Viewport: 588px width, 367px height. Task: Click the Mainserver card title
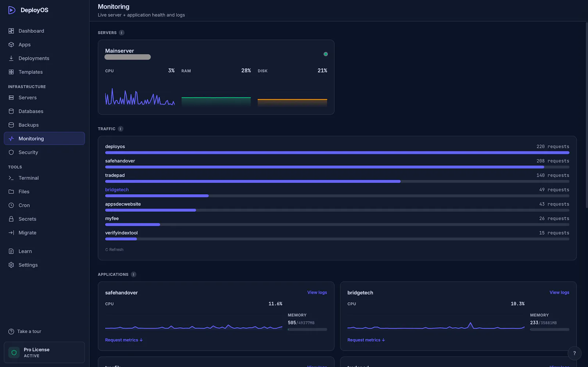(119, 51)
